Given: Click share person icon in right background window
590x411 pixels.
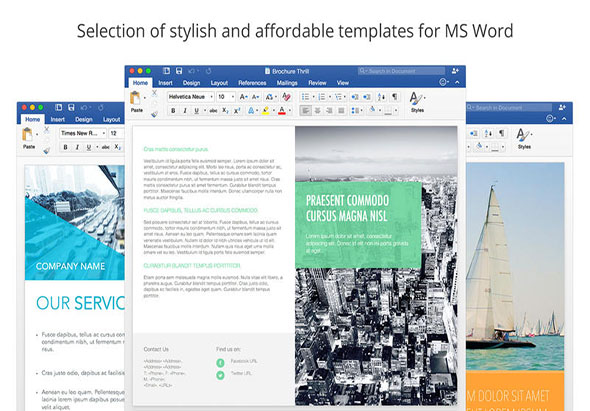Looking at the screenshot, I should (x=562, y=107).
